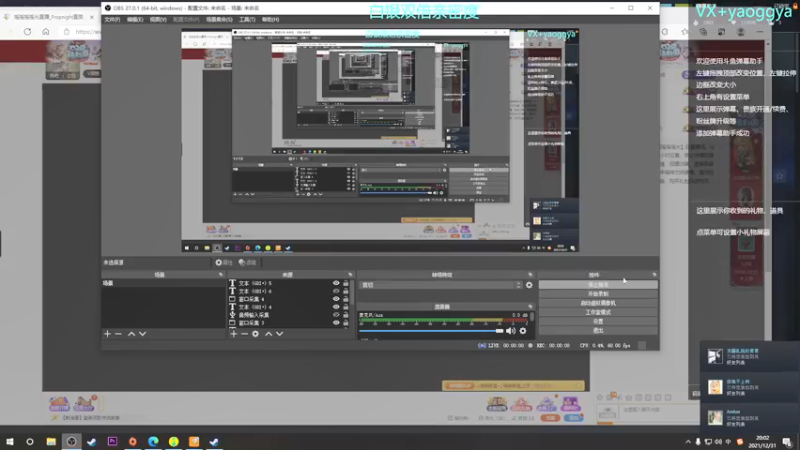
Task: Open source properties with the gear icon in the 来源 panel
Action: 255,334
